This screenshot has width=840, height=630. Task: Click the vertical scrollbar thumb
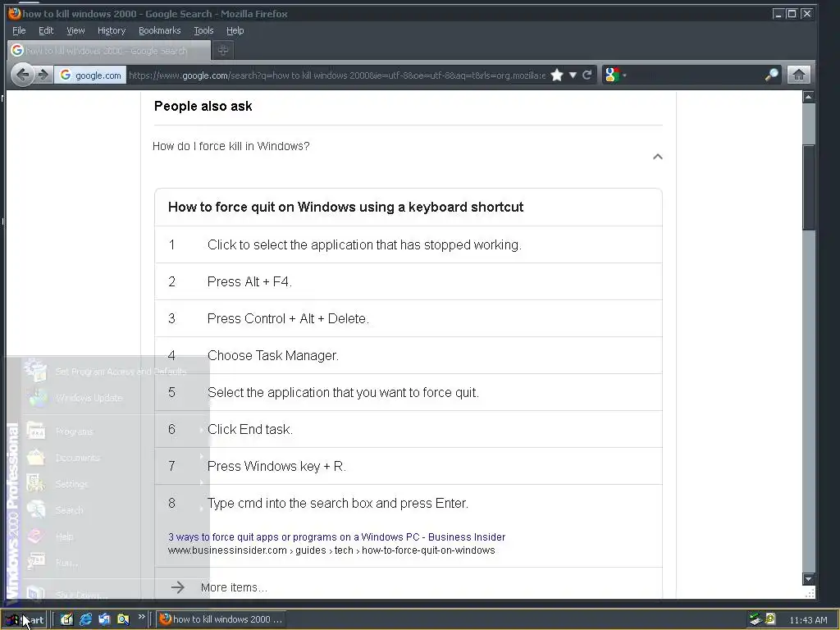pyautogui.click(x=808, y=188)
